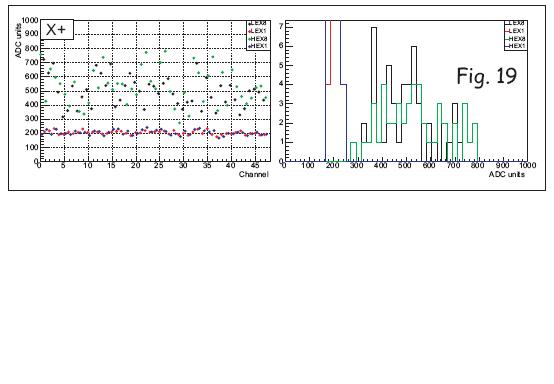
Task: Click the tallest black histogram bar peak
Action: click(374, 28)
